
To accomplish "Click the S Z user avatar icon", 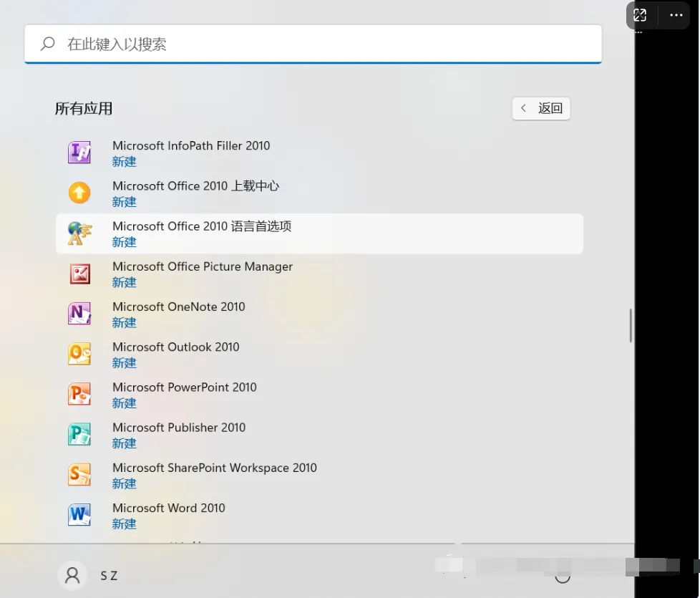I will 72,575.
